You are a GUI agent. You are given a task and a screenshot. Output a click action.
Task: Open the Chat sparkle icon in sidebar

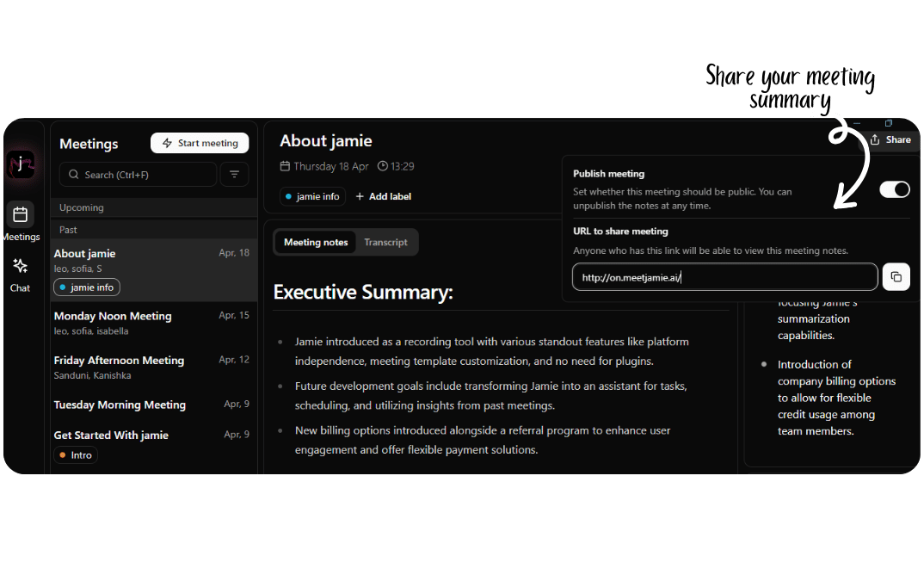20,267
